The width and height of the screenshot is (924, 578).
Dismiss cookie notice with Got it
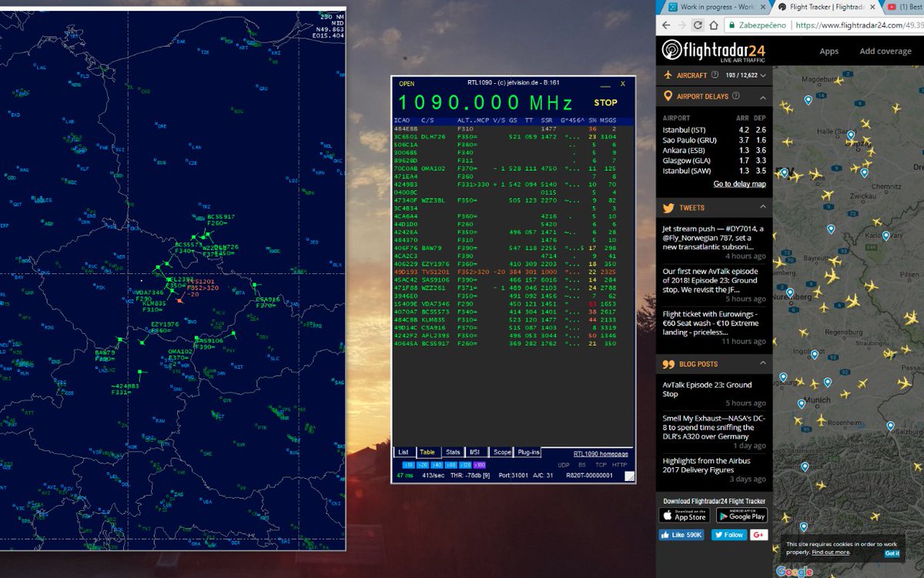[892, 553]
